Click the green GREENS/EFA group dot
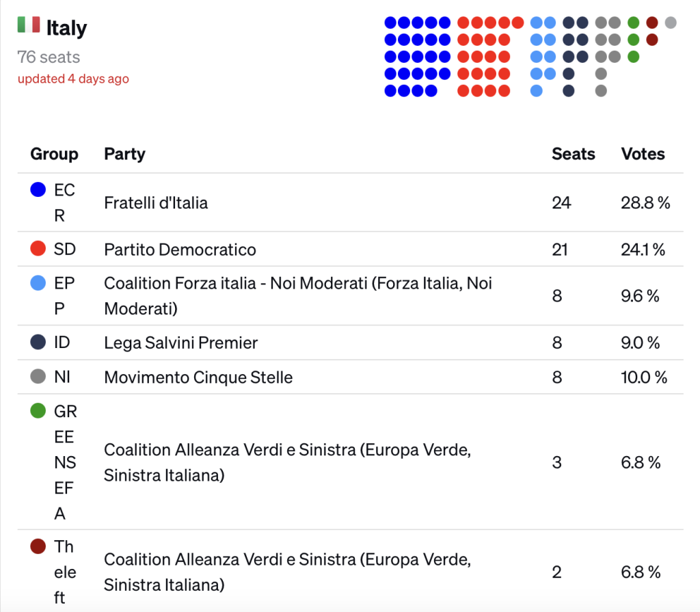This screenshot has width=700, height=612. pyautogui.click(x=38, y=410)
